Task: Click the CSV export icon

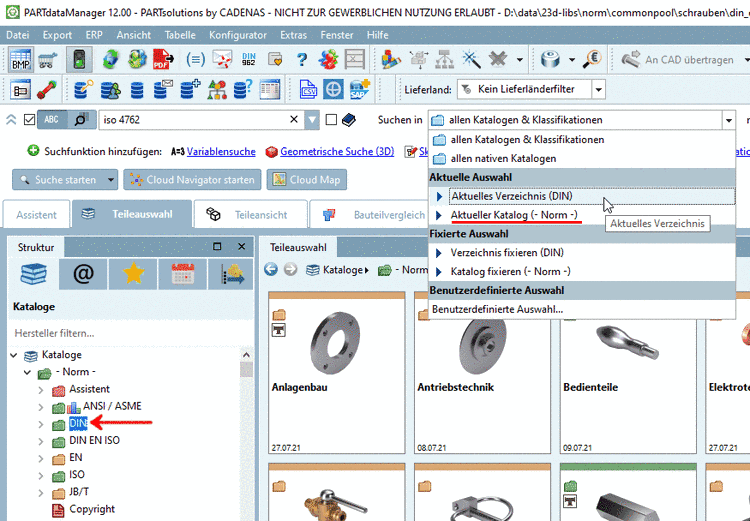Action: (308, 90)
